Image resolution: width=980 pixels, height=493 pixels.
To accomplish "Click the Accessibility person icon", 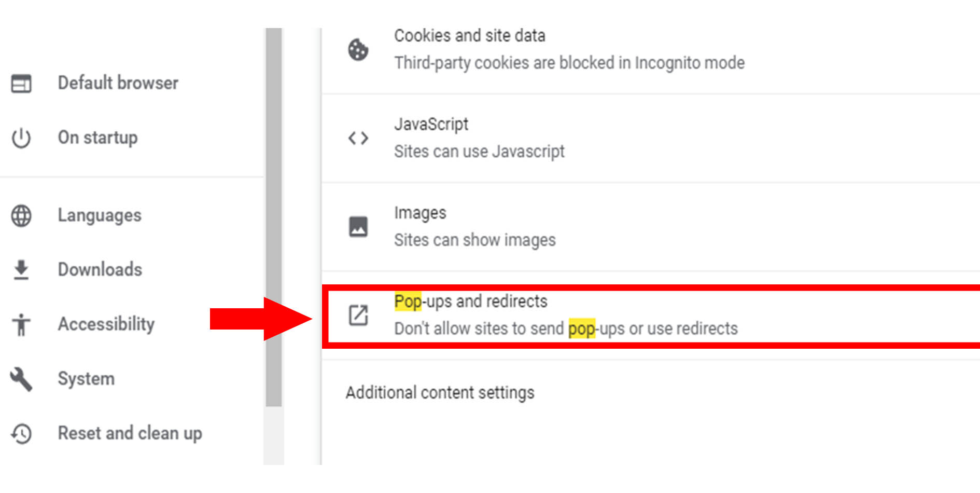I will pos(21,324).
